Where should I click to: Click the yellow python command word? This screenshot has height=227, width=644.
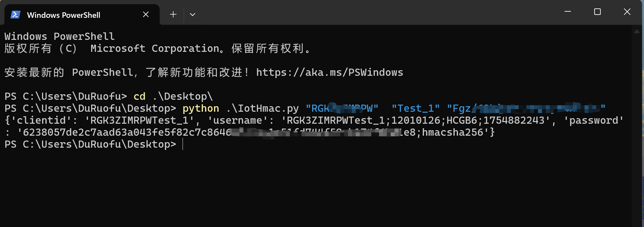(201, 108)
